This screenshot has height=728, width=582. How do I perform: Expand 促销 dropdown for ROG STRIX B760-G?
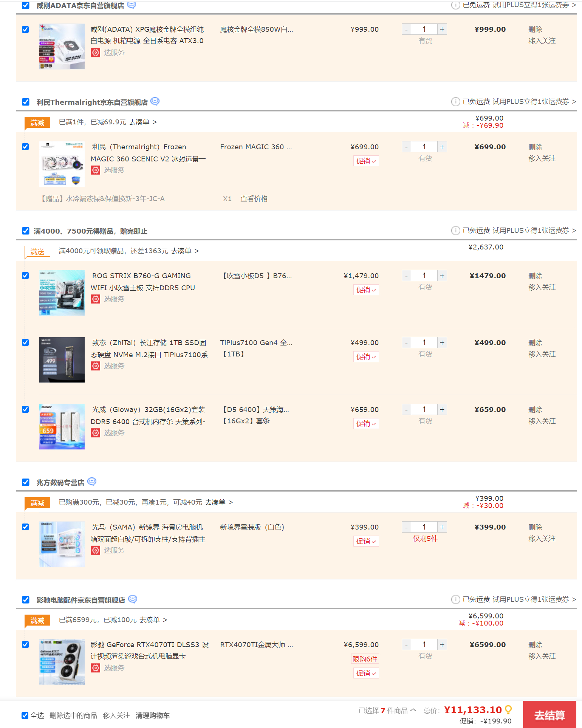[366, 290]
